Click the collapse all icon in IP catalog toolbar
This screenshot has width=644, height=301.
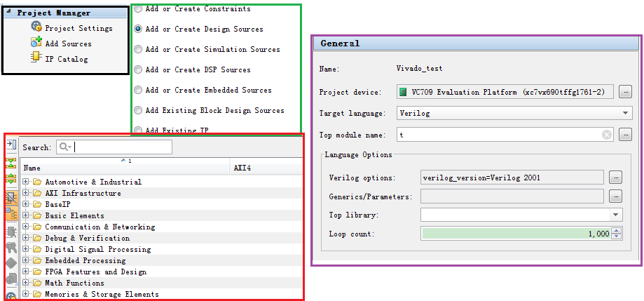point(11,164)
